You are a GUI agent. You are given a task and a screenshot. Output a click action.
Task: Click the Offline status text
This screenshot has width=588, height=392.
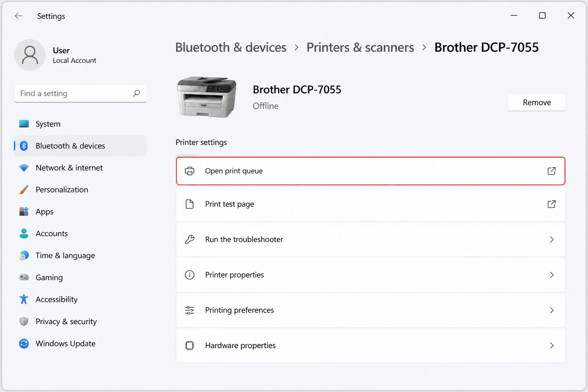coord(266,106)
